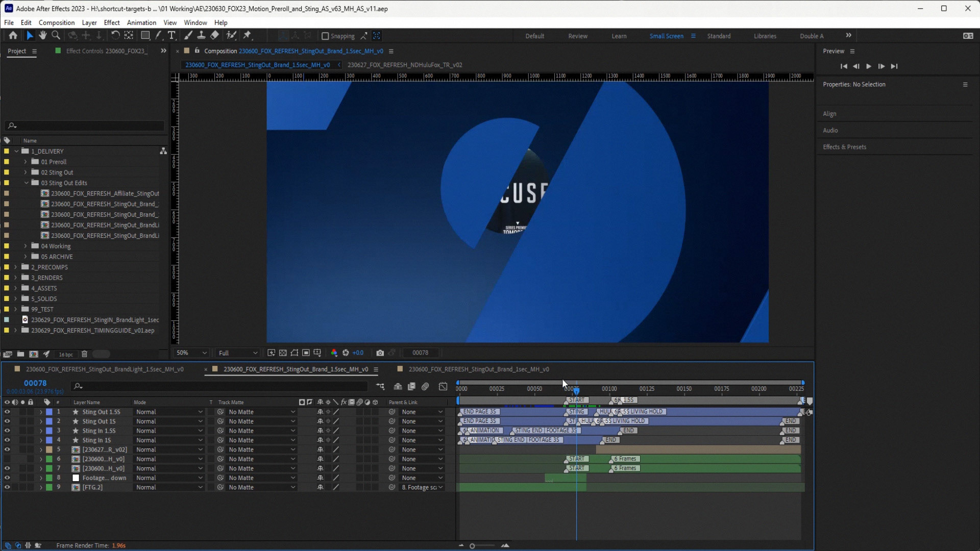The height and width of the screenshot is (551, 980).
Task: Select the Zoom tool in toolbar
Action: [x=56, y=35]
